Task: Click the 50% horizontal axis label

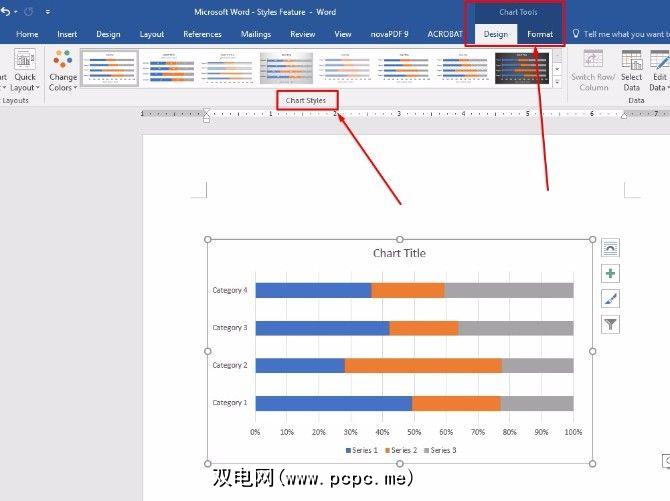Action: coord(414,432)
